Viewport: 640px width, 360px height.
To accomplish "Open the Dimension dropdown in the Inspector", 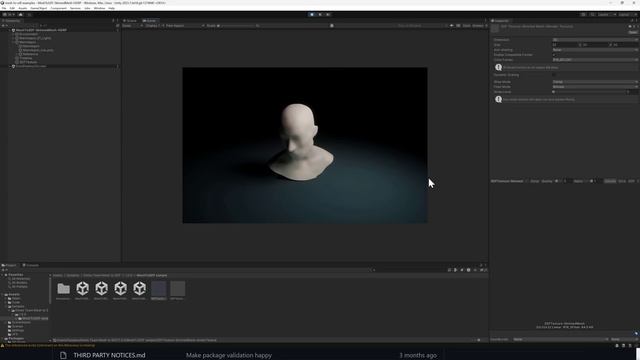I will tap(595, 40).
